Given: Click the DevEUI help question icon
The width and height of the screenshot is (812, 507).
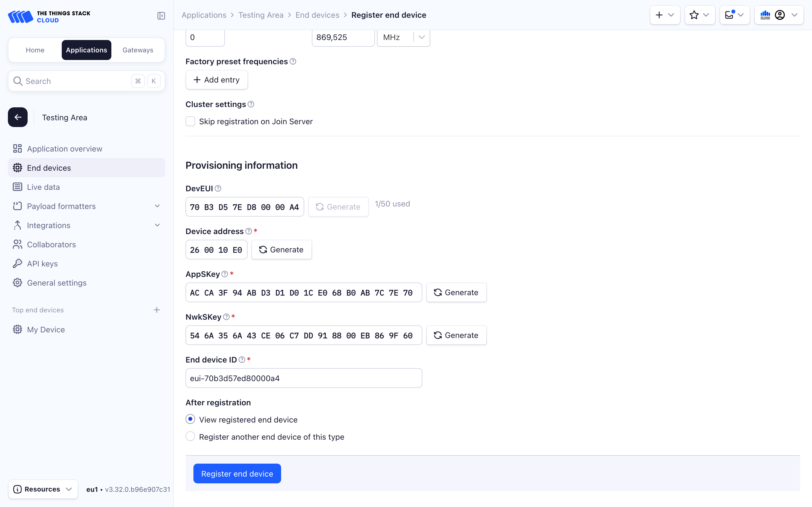Looking at the screenshot, I should tap(218, 188).
